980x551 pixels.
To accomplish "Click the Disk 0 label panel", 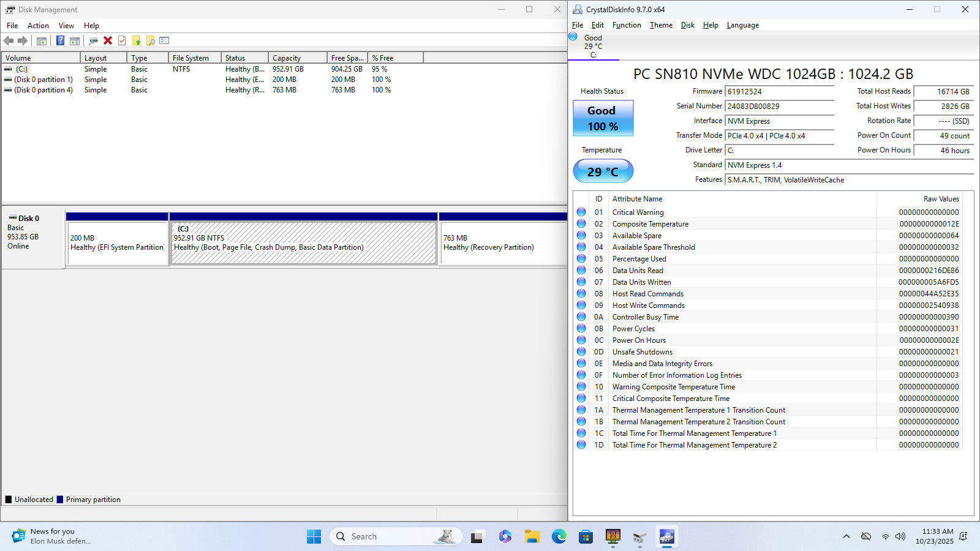I will point(34,239).
